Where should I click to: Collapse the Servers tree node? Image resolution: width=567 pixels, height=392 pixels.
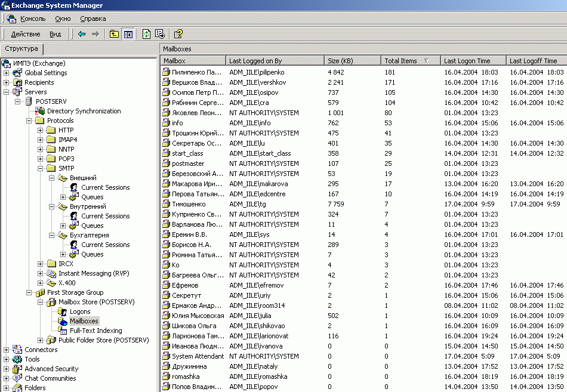click(x=6, y=92)
